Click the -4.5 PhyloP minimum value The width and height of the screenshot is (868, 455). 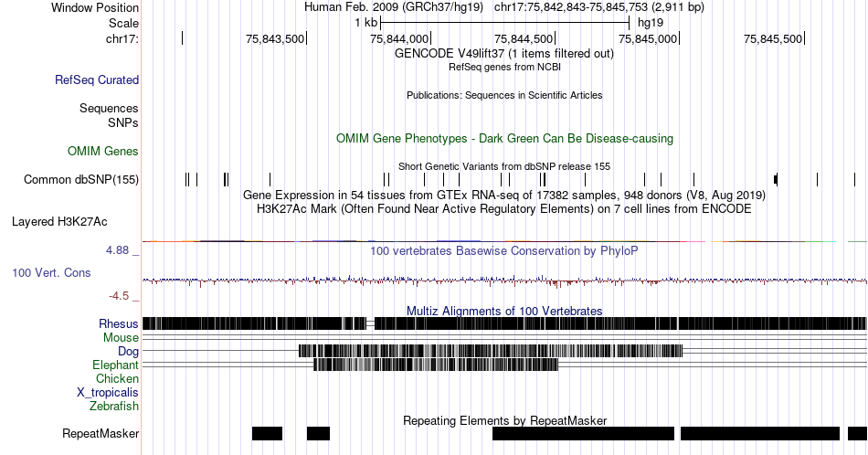point(119,296)
